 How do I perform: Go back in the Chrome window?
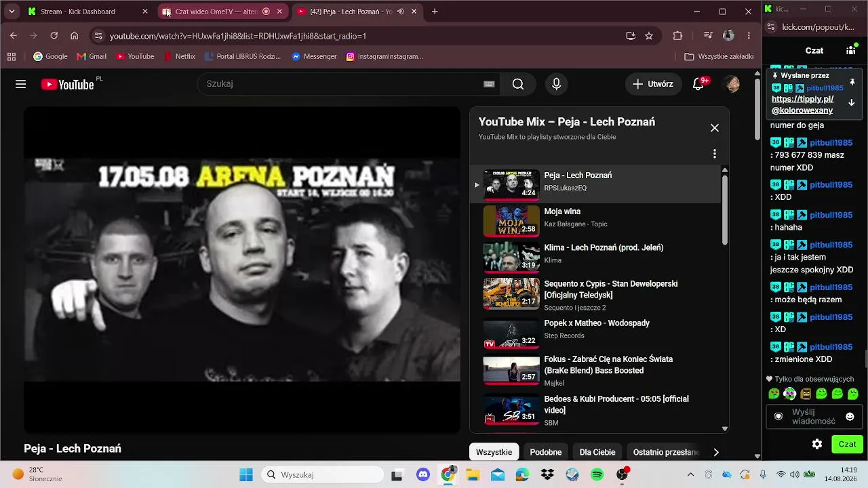(x=14, y=36)
